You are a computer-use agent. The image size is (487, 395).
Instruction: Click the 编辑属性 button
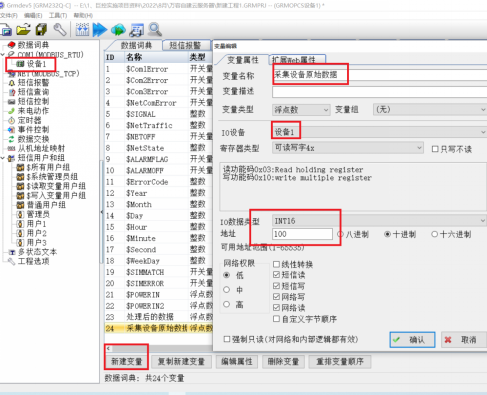(x=237, y=361)
